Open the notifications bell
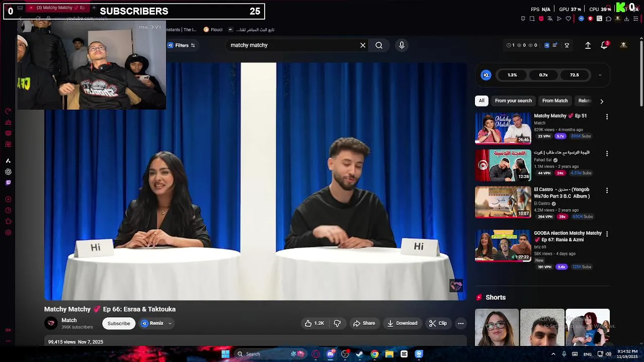 coord(604,45)
